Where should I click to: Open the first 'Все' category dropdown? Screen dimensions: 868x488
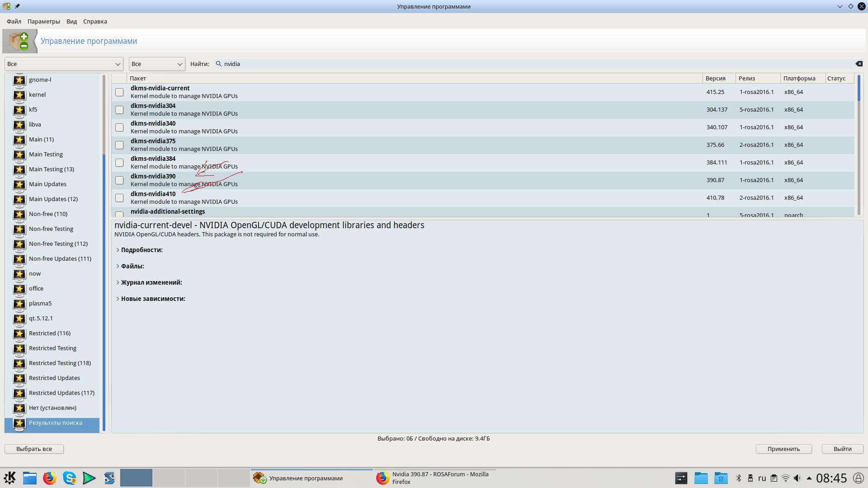(64, 64)
